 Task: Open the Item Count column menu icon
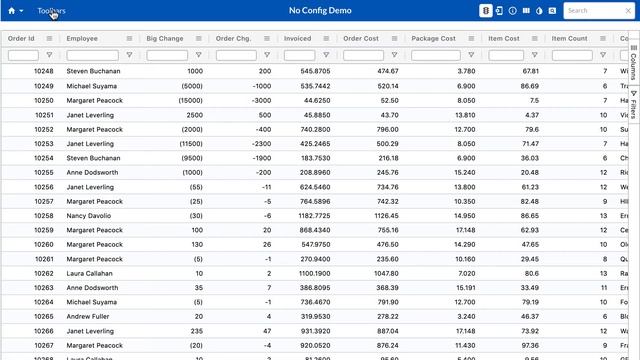603,38
